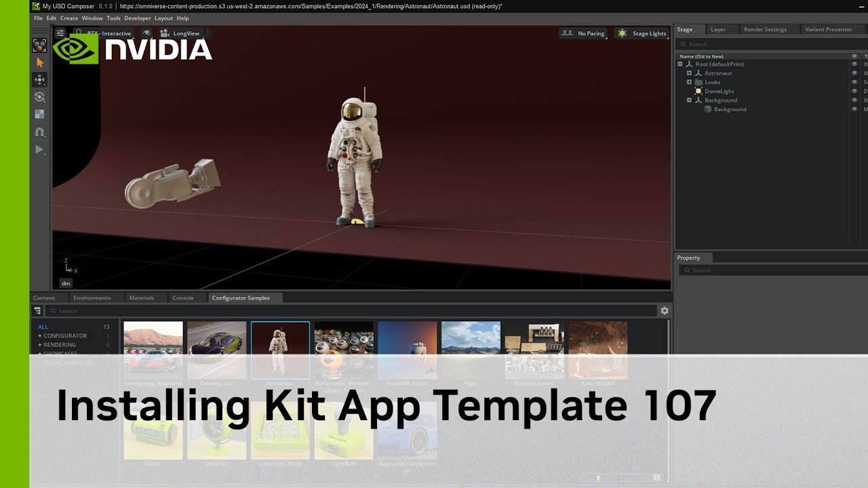
Task: Toggle the Snap magnet tool
Action: [x=39, y=131]
